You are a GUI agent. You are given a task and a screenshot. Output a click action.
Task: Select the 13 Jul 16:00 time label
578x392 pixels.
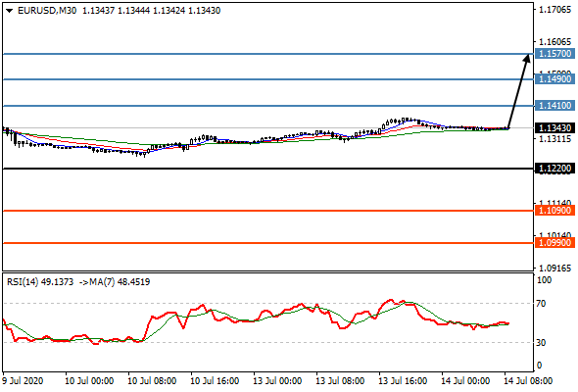(403, 381)
